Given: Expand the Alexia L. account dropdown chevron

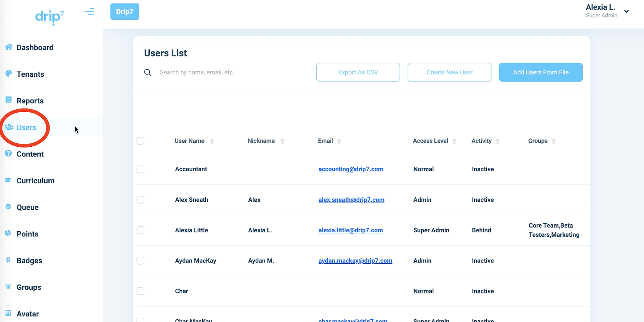Looking at the screenshot, I should [x=626, y=11].
